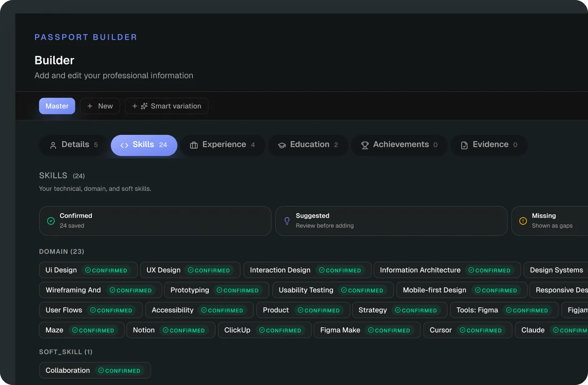Click the CONFIRMED badge on Interaction Design
The image size is (588, 385).
click(340, 270)
